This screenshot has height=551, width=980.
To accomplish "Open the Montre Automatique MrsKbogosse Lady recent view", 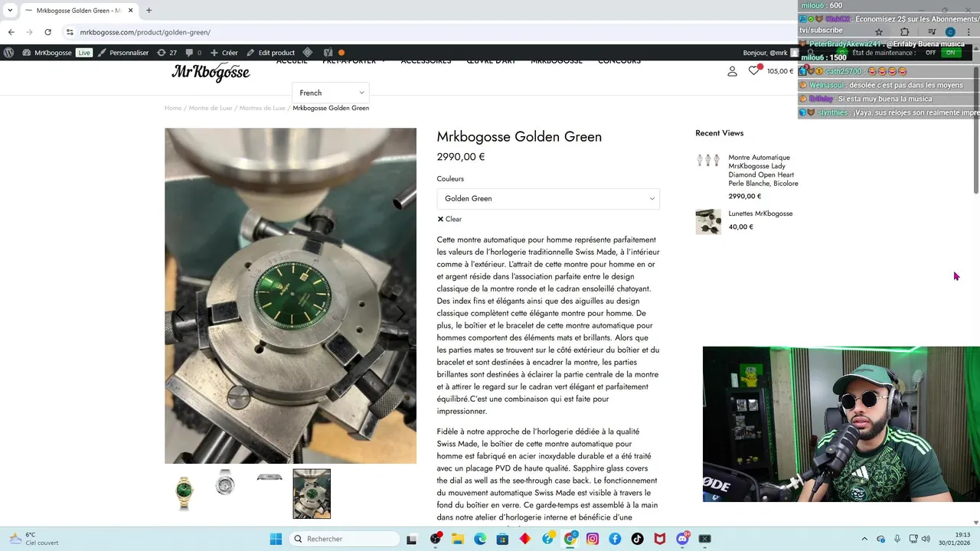I will pyautogui.click(x=763, y=171).
